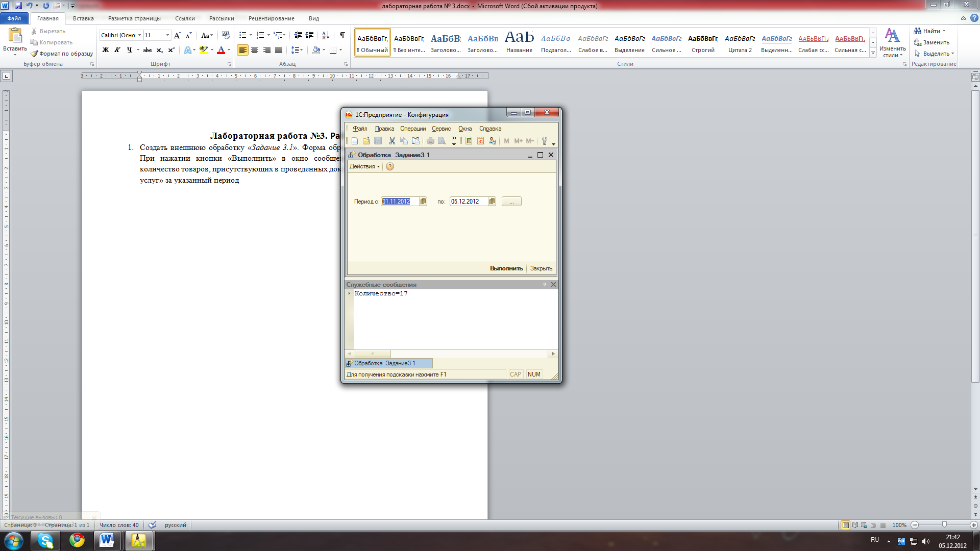Open the calendar icon in 1C toolbar

480,141
